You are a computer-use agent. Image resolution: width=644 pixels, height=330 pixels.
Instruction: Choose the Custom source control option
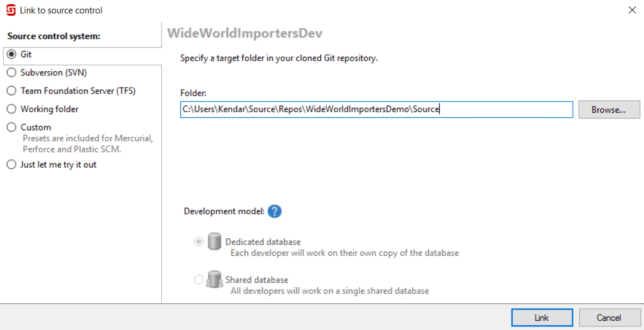pos(12,127)
